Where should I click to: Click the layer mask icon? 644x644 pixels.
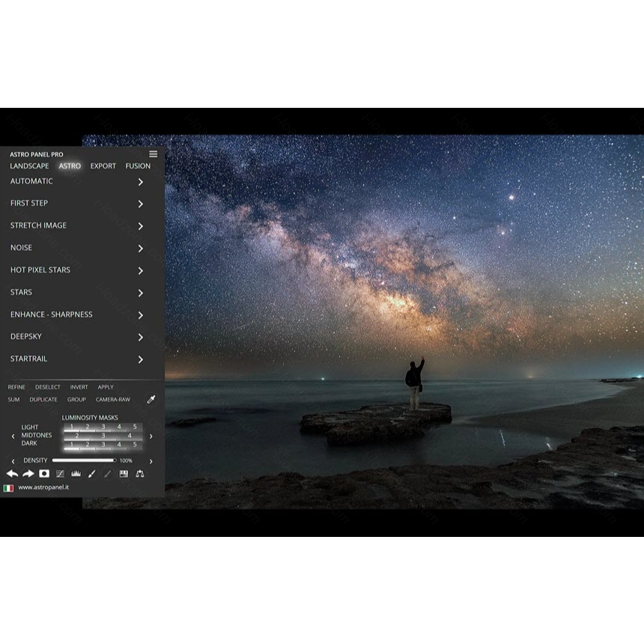tap(44, 473)
